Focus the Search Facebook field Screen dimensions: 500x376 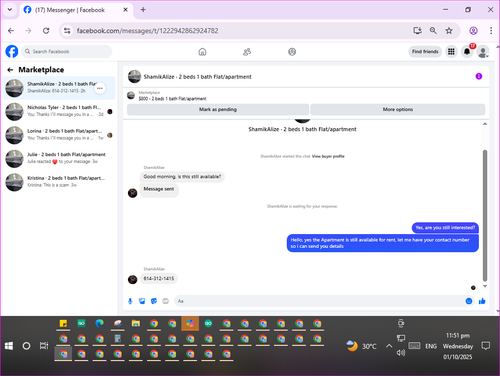pyautogui.click(x=67, y=52)
